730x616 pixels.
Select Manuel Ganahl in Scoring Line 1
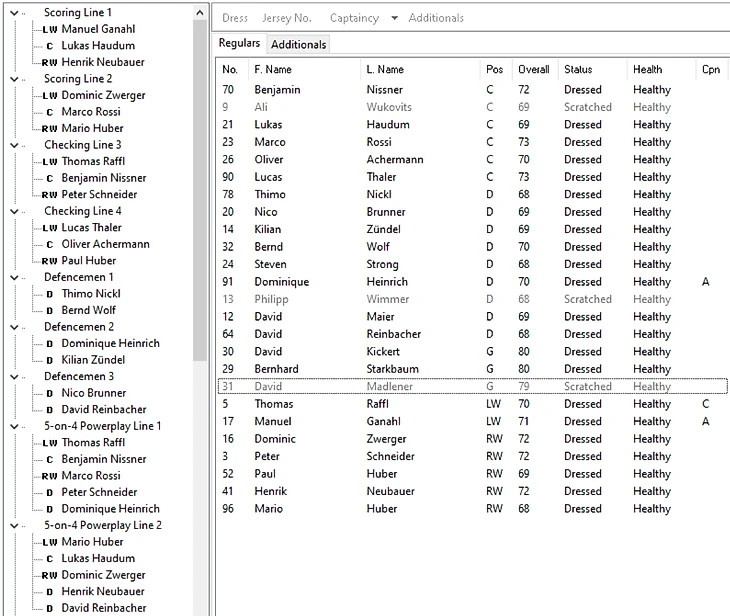pos(97,29)
